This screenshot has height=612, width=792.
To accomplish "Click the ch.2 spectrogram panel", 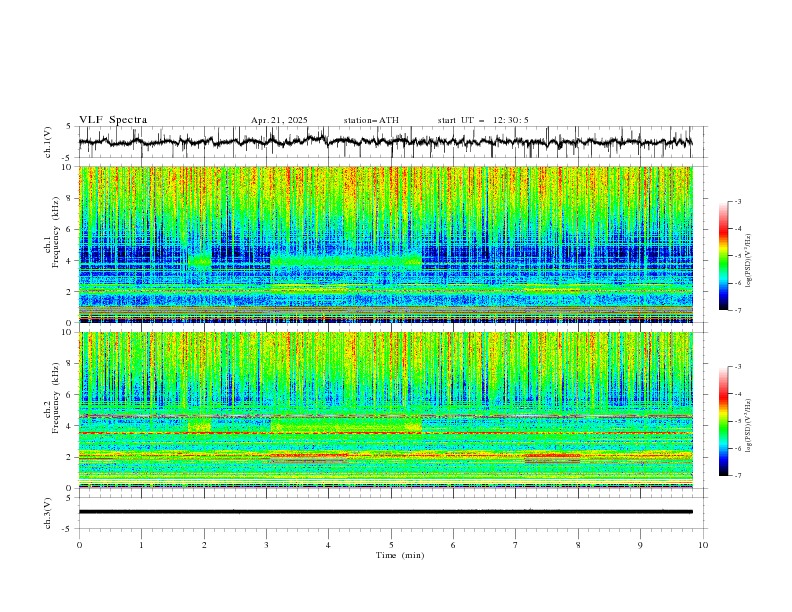I will (385, 410).
